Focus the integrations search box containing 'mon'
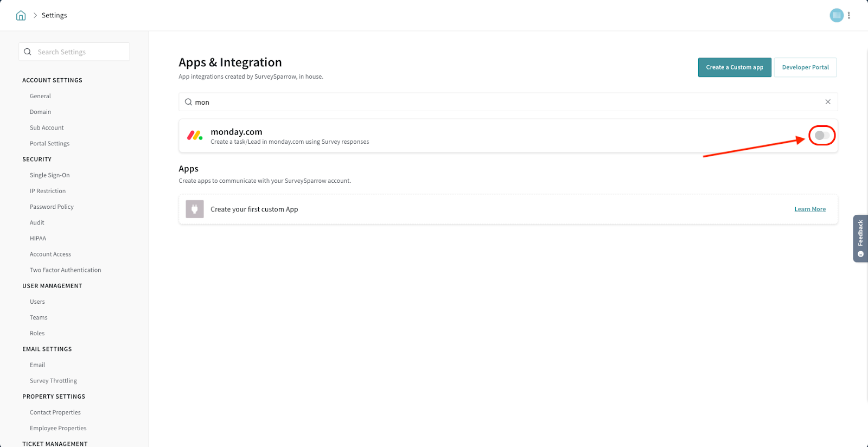 [x=505, y=102]
